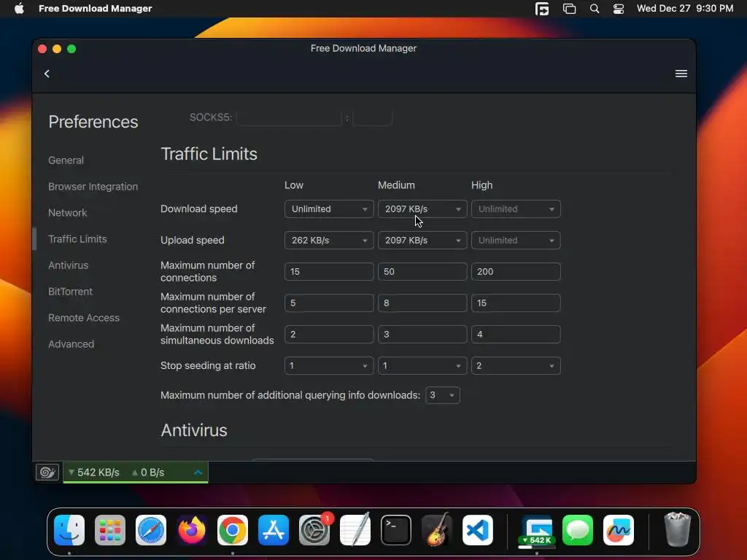
Task: Open the hamburger main menu
Action: (x=681, y=74)
